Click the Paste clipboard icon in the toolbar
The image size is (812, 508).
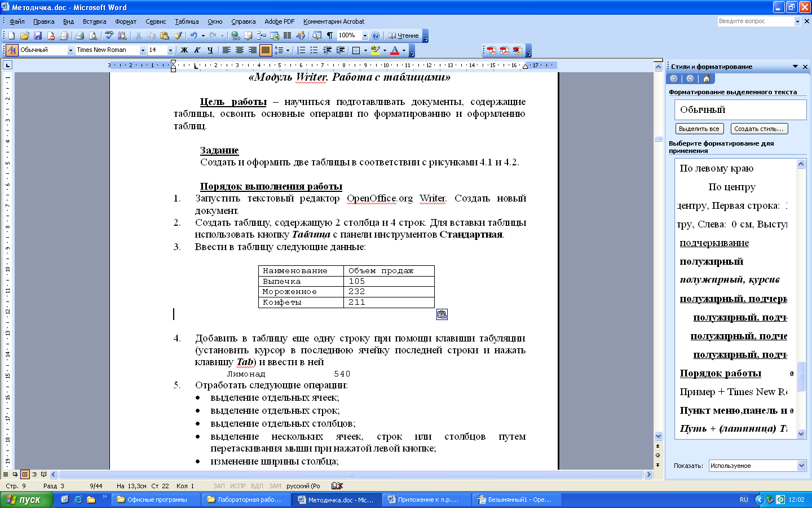(x=164, y=36)
